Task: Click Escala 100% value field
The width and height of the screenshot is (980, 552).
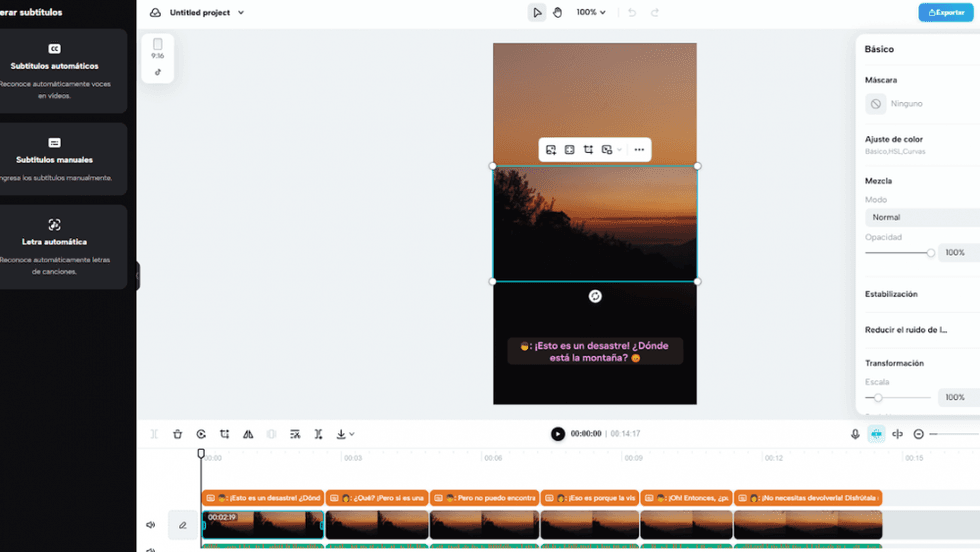Action: coord(959,398)
